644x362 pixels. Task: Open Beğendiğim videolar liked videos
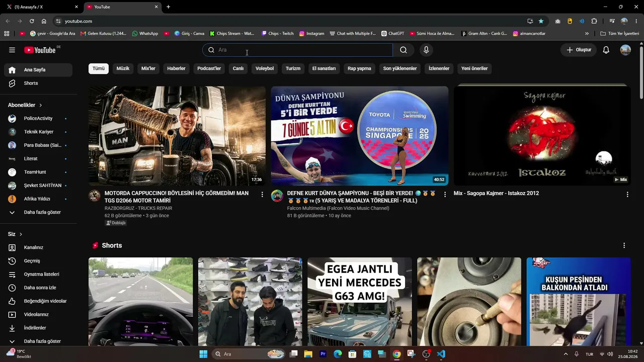pos(38,301)
